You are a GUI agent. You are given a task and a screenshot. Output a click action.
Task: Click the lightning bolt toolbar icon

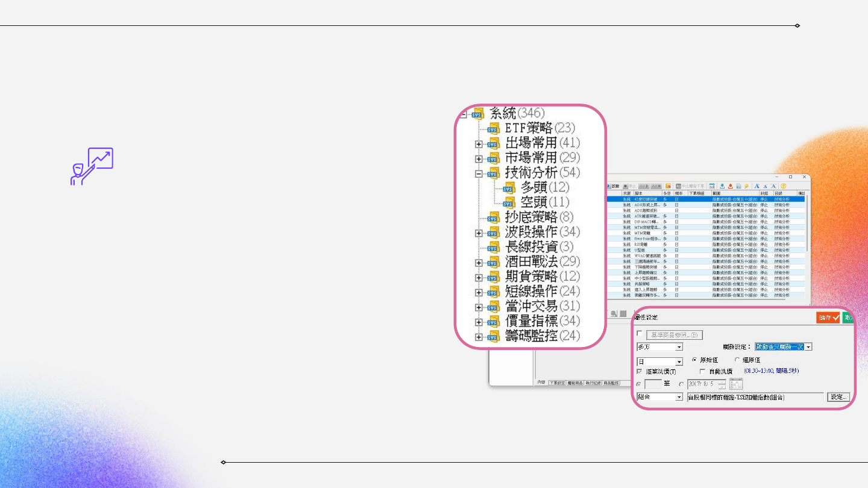(746, 186)
